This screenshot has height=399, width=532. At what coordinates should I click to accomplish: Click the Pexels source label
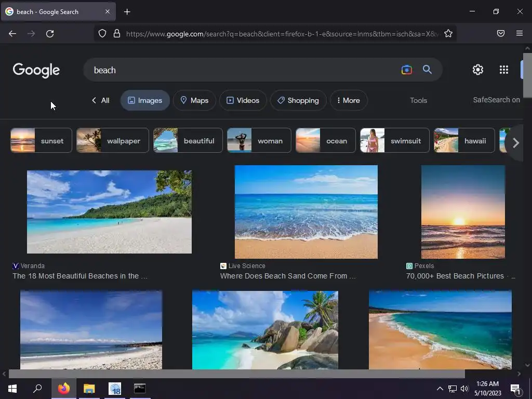(x=424, y=266)
